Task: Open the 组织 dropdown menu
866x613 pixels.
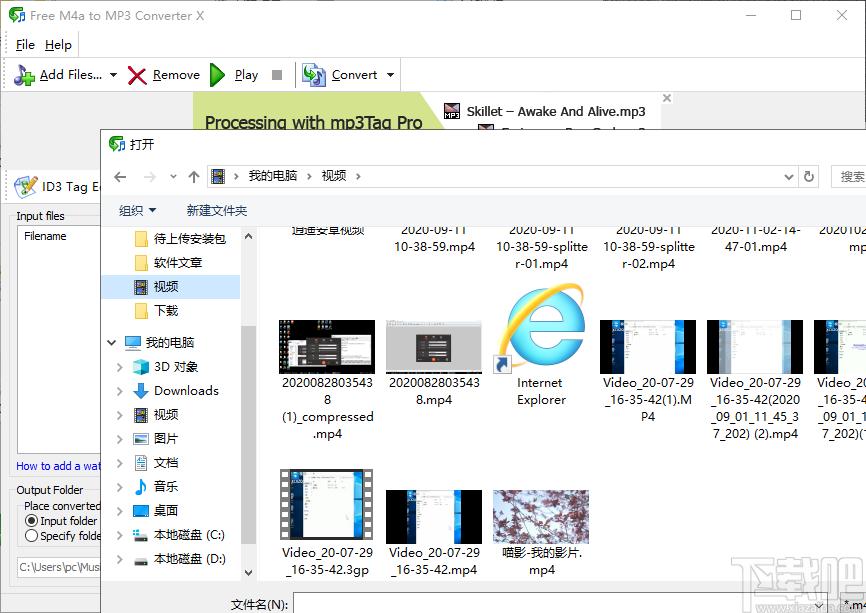Action: pos(138,210)
